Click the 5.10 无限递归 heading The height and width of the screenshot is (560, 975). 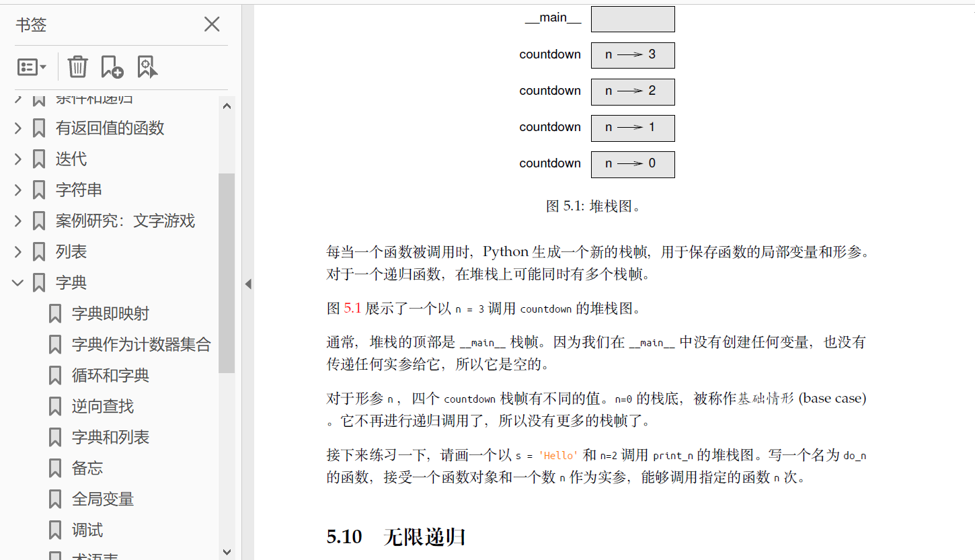396,536
